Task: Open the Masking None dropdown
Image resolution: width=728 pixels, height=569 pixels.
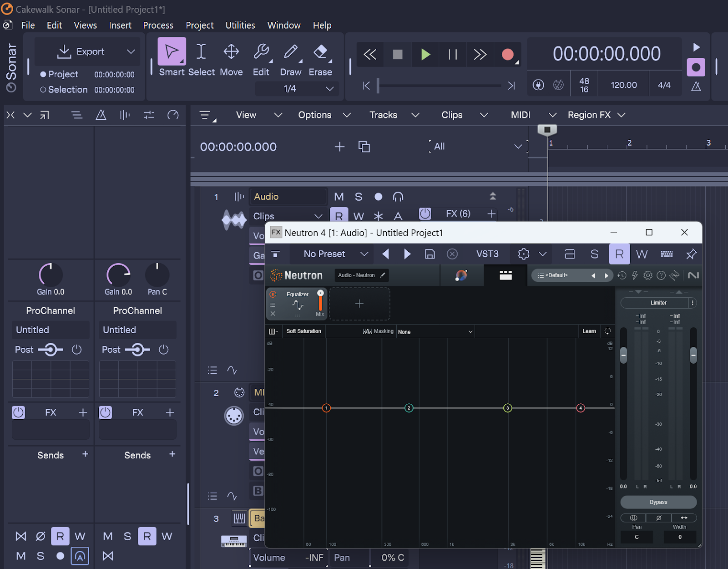Action: tap(435, 332)
